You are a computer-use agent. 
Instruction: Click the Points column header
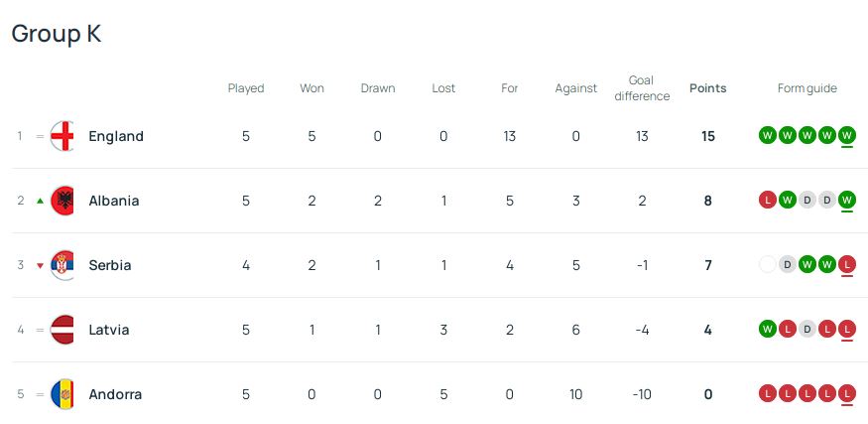(707, 88)
